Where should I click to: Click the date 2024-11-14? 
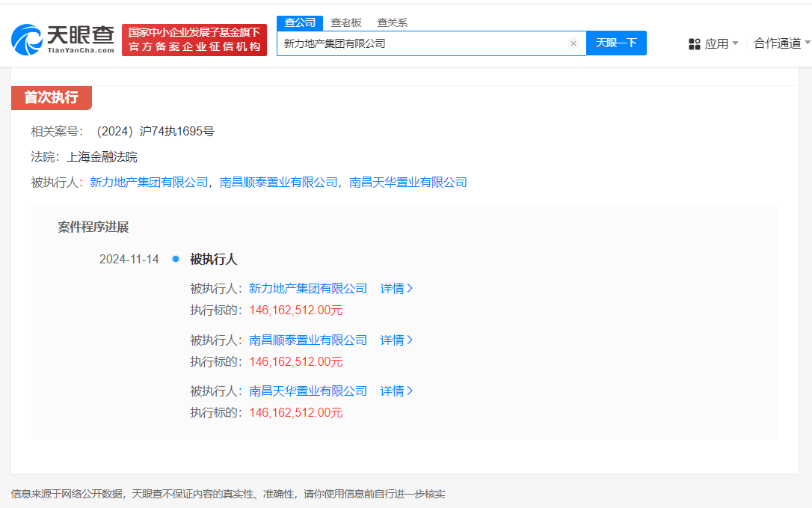(x=129, y=259)
